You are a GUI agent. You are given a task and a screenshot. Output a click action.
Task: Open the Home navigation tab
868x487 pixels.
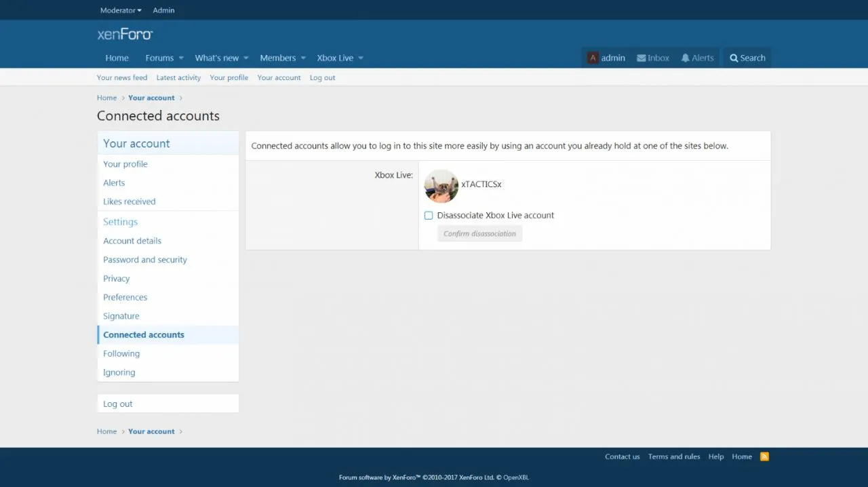coord(117,58)
